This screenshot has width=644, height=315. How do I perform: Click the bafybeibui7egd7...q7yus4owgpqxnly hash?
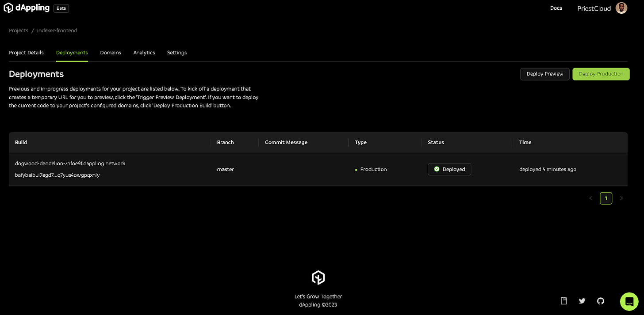57,175
